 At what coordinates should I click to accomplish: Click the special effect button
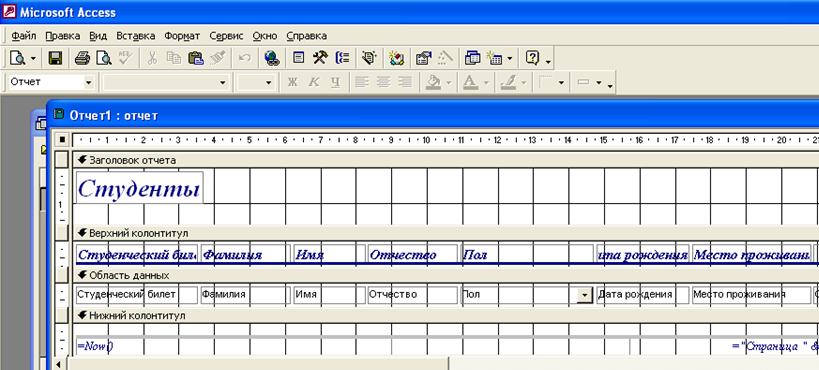pyautogui.click(x=584, y=82)
